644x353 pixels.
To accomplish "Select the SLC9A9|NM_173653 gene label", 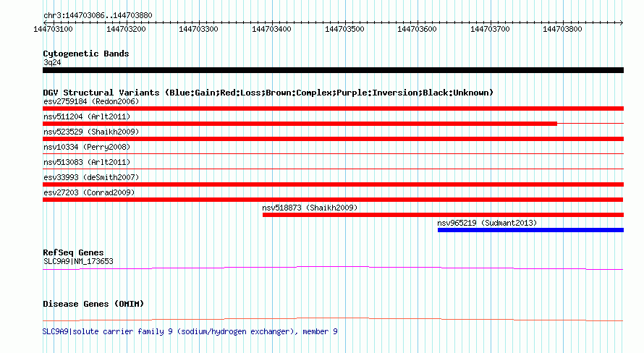I will point(78,261).
